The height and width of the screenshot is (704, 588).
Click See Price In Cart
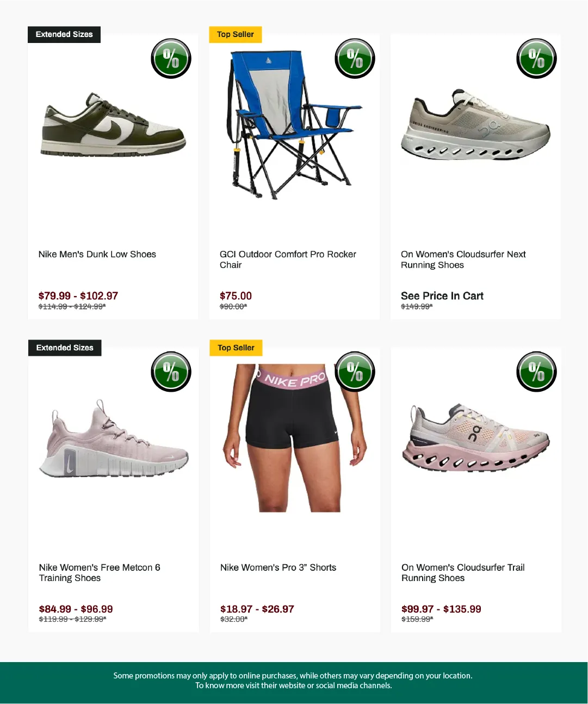[442, 296]
